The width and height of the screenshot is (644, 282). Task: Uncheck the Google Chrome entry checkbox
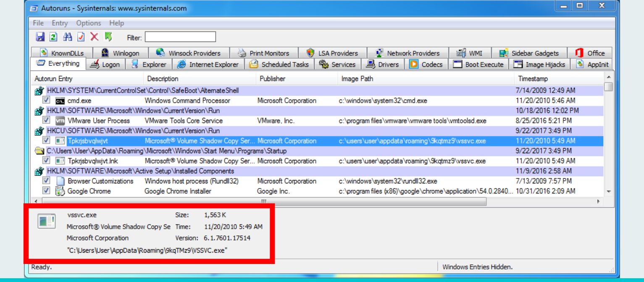[47, 191]
